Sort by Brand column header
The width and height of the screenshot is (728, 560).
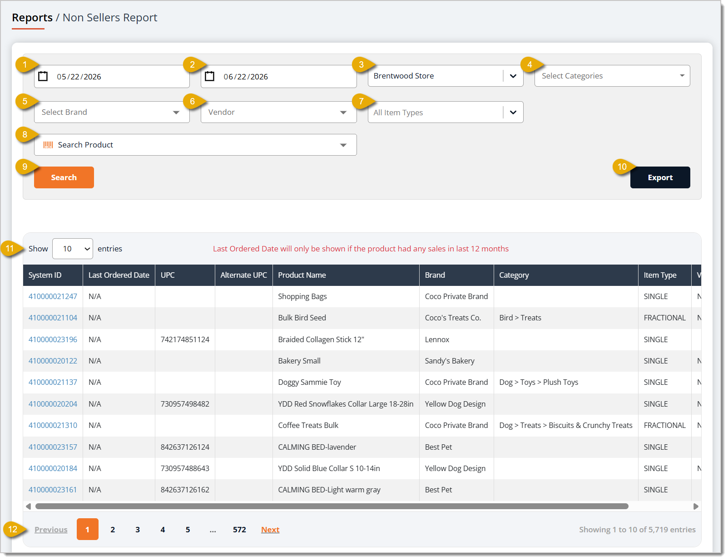tap(456, 275)
